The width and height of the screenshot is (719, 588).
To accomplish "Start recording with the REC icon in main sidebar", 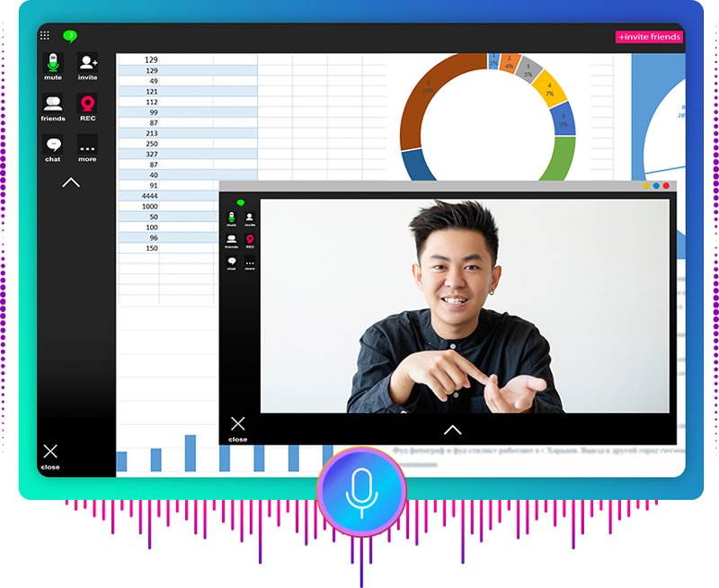I will pyautogui.click(x=87, y=103).
